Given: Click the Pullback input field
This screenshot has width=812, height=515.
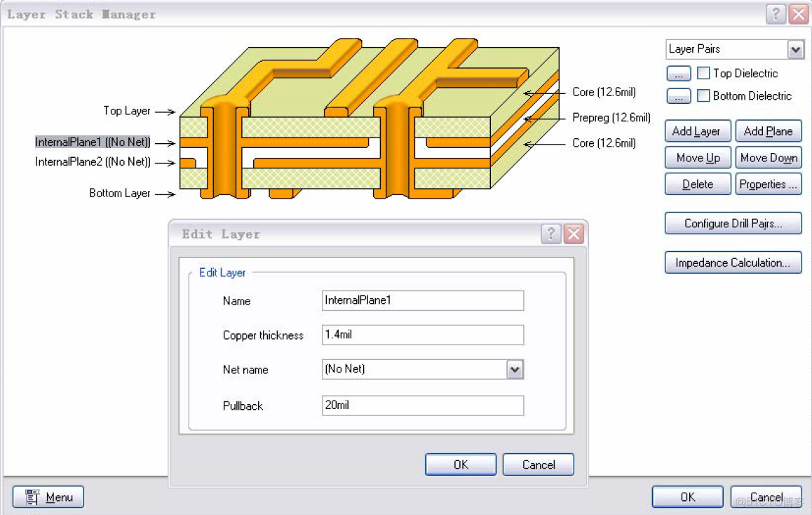Looking at the screenshot, I should point(423,406).
